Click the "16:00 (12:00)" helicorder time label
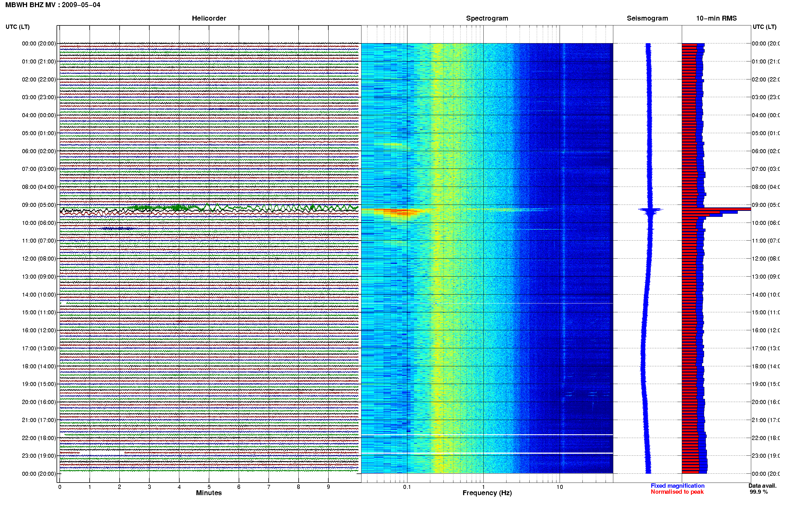Viewport: 812px width, 508px height. point(39,331)
